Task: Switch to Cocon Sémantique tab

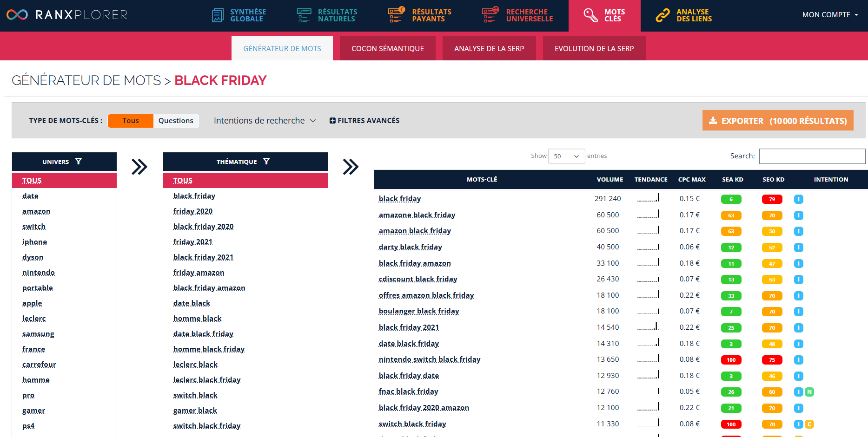Action: 388,48
